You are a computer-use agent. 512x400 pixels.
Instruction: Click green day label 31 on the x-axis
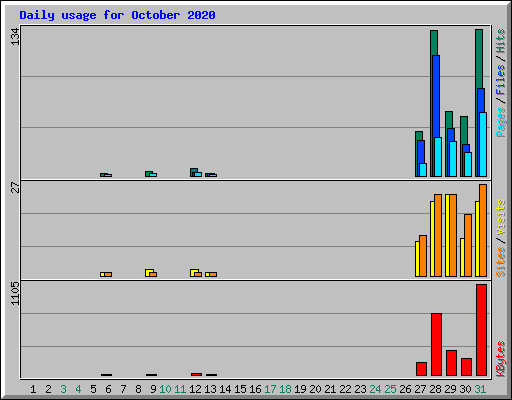pos(480,389)
